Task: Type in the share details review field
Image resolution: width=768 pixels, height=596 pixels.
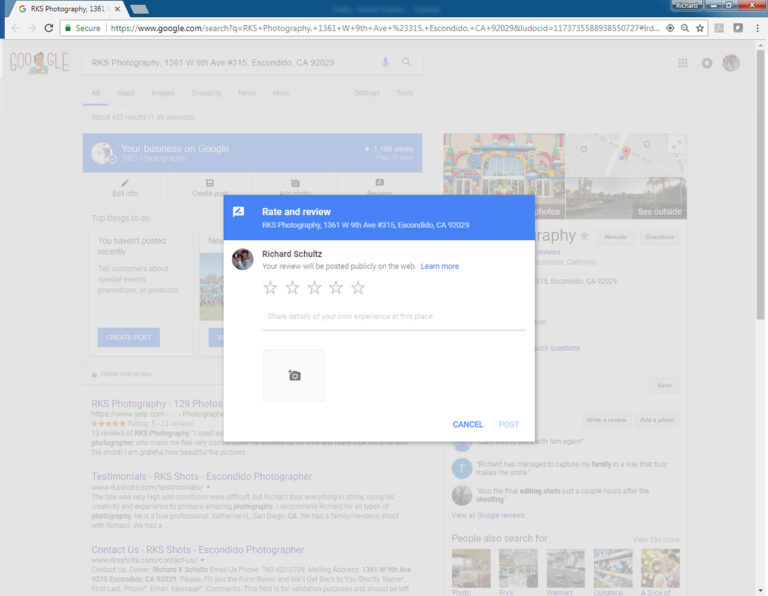Action: (x=394, y=317)
